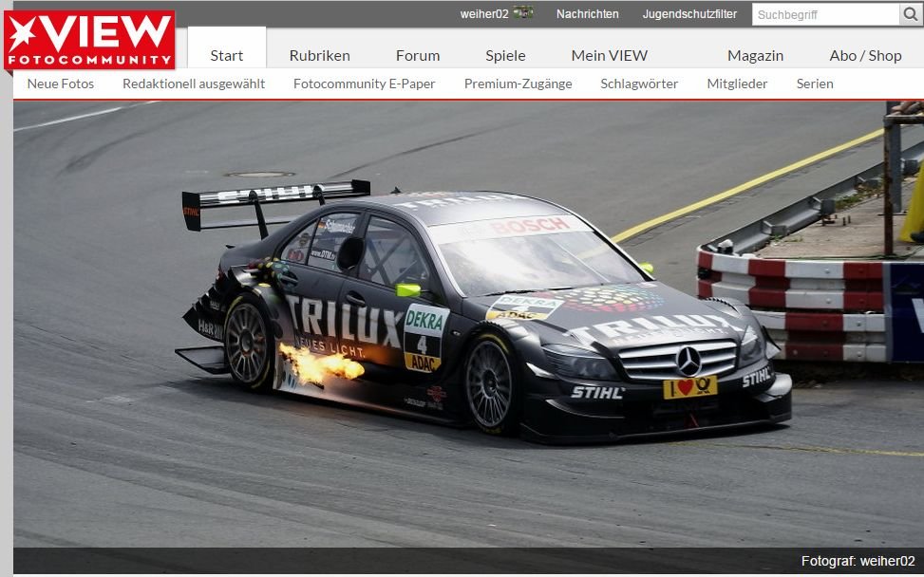924x577 pixels.
Task: Go to the Magazin section
Action: 755,55
